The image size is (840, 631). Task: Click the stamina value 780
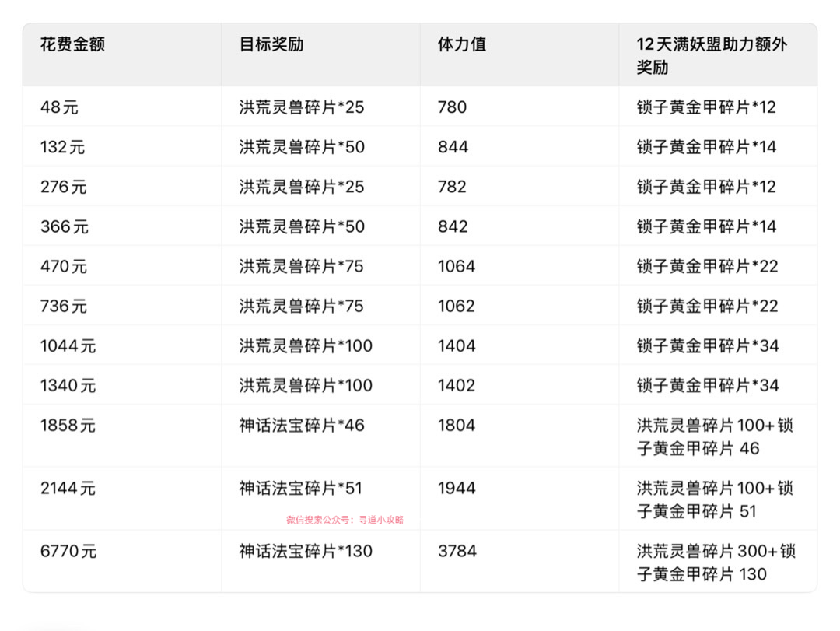click(x=453, y=107)
